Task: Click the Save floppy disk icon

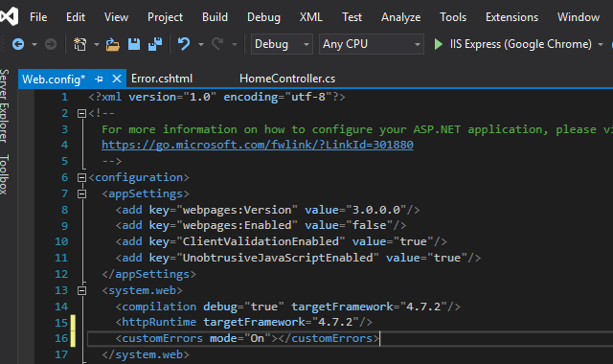Action: coord(134,44)
